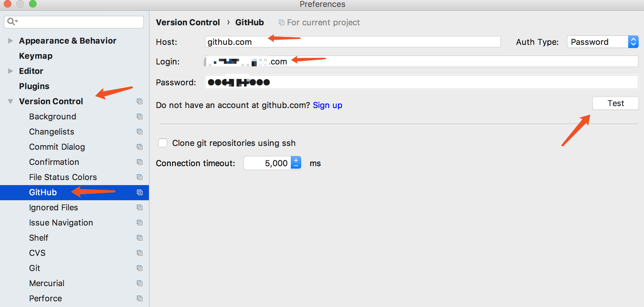Click project-level icon beside Version Control

pos(140,101)
